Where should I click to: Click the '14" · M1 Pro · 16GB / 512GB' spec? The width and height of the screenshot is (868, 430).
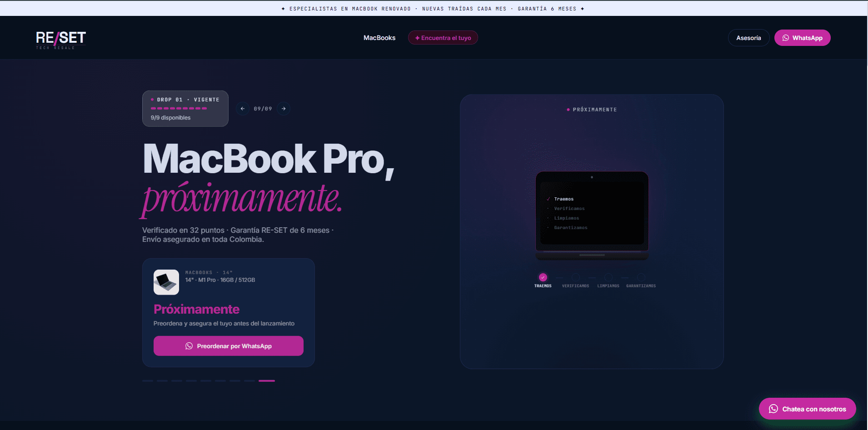[x=220, y=280]
